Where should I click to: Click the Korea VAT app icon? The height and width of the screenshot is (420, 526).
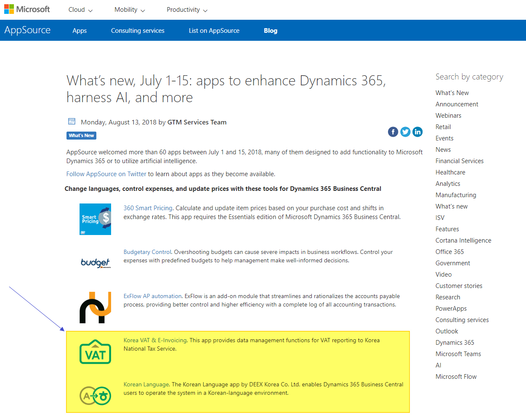coord(95,351)
